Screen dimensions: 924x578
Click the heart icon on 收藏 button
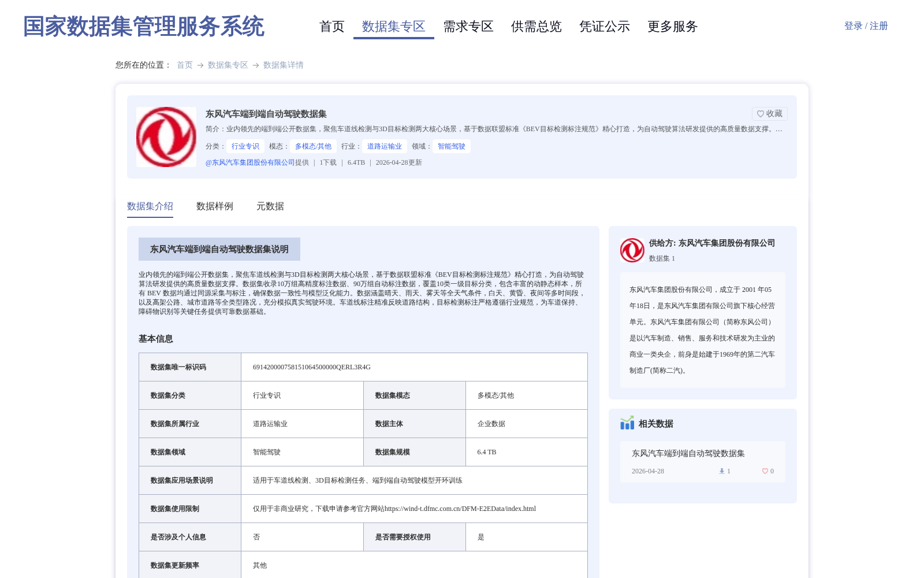[761, 114]
